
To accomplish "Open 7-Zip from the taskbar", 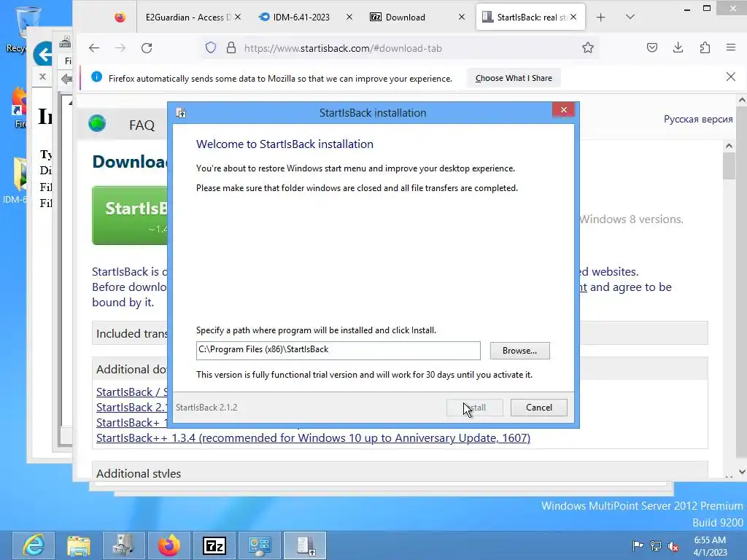I will [x=214, y=545].
